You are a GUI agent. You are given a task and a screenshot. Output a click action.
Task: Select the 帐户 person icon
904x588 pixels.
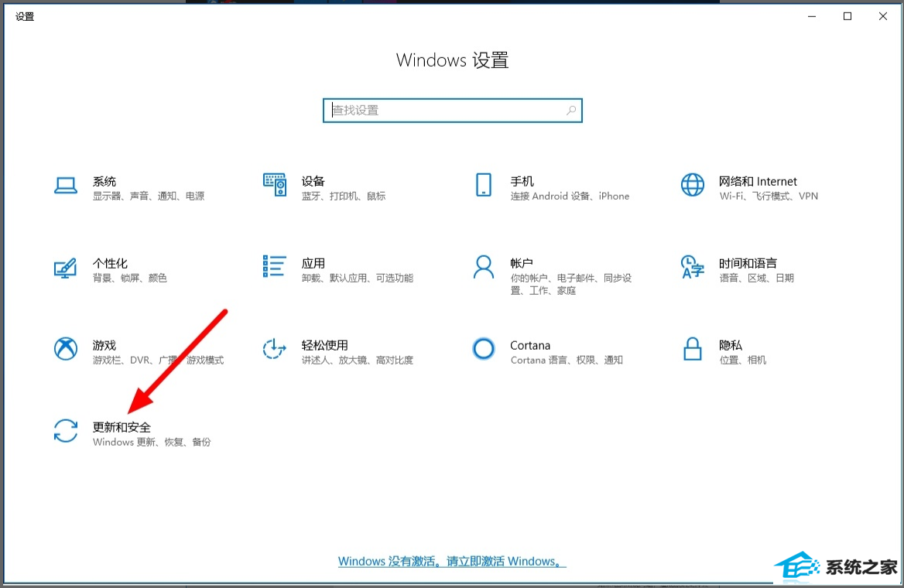483,268
